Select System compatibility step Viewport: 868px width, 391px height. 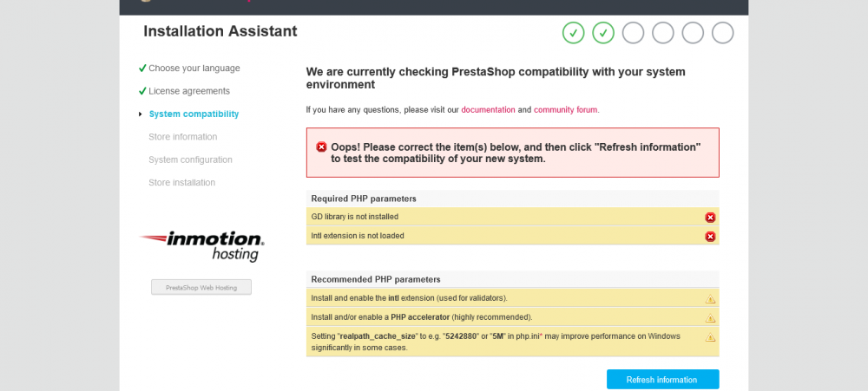pos(194,114)
